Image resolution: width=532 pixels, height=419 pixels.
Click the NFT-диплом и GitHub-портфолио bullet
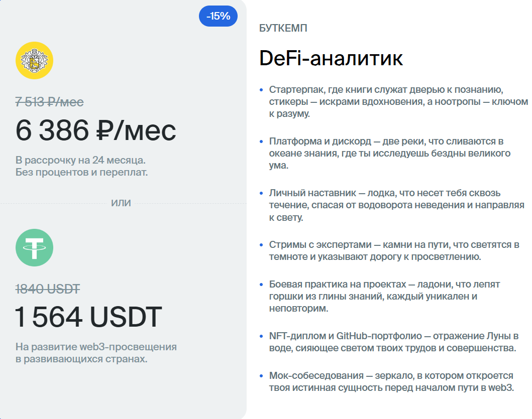click(x=393, y=342)
